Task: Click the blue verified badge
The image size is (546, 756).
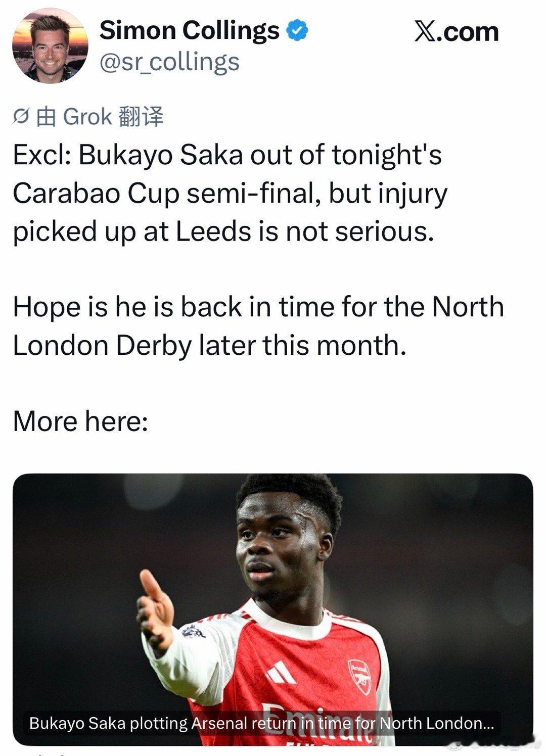Action: point(298,31)
